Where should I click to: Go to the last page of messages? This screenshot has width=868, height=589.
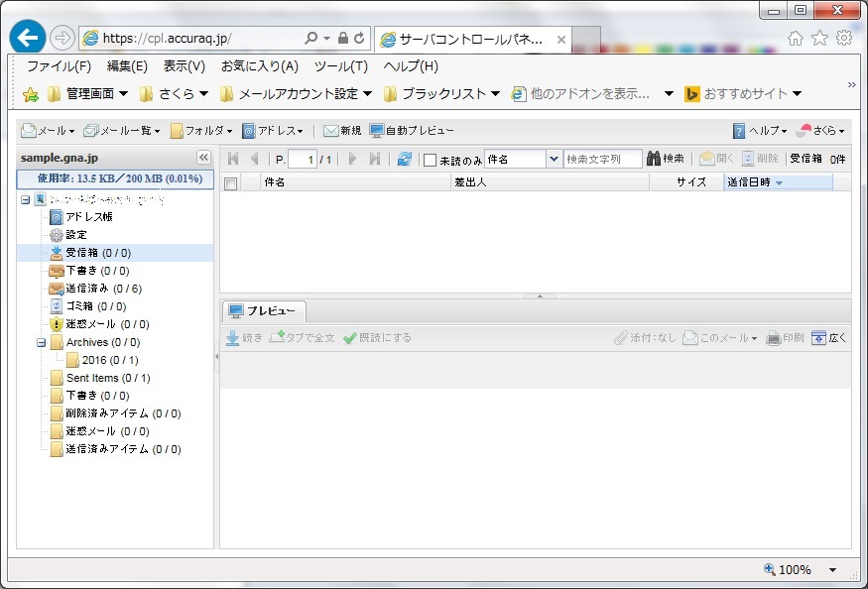(x=375, y=159)
